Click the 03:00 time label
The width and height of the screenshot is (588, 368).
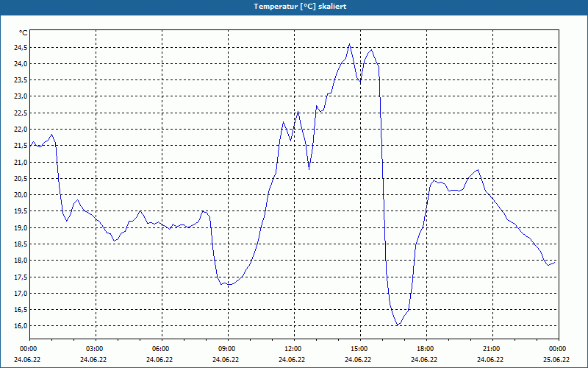(96, 349)
